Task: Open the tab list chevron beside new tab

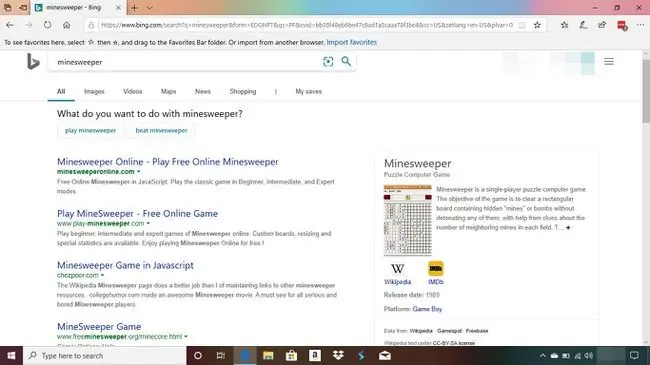Action: click(x=150, y=8)
